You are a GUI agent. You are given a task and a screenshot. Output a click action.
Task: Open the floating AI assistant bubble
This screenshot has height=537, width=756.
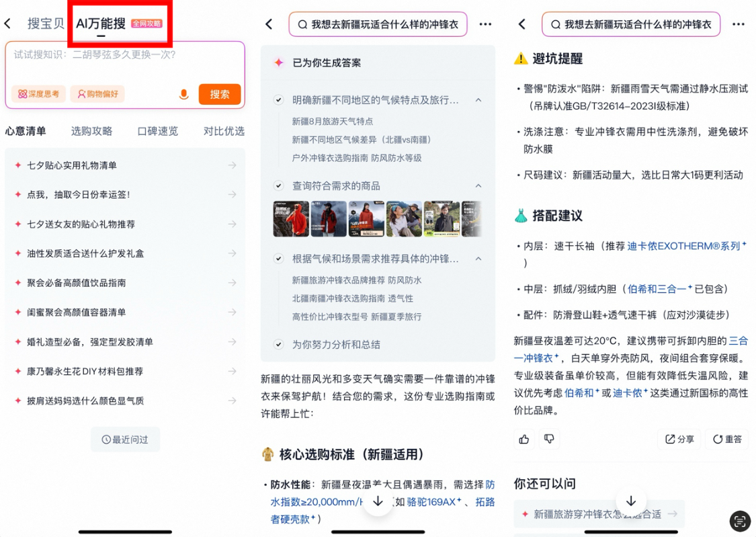[x=739, y=522]
